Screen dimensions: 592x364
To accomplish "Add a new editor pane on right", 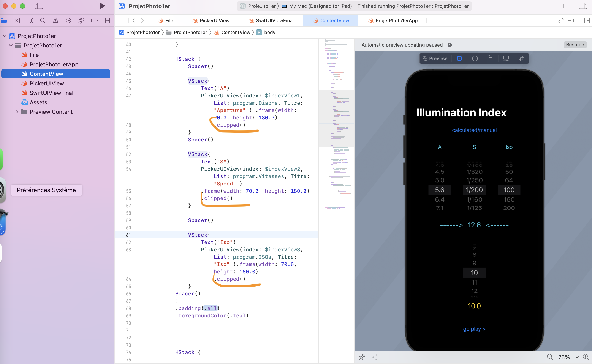I will coord(587,20).
